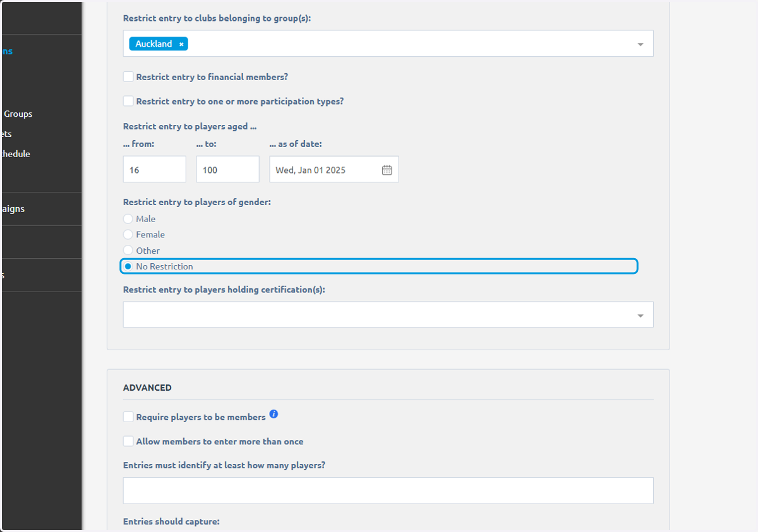
Task: Remove the Auckland group tag
Action: 181,44
